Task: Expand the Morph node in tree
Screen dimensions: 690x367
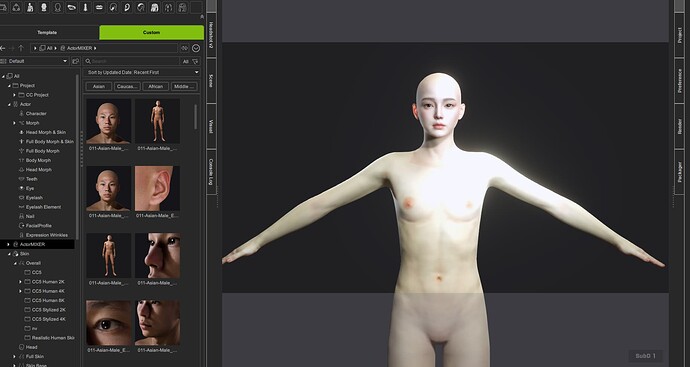Action: click(14, 123)
